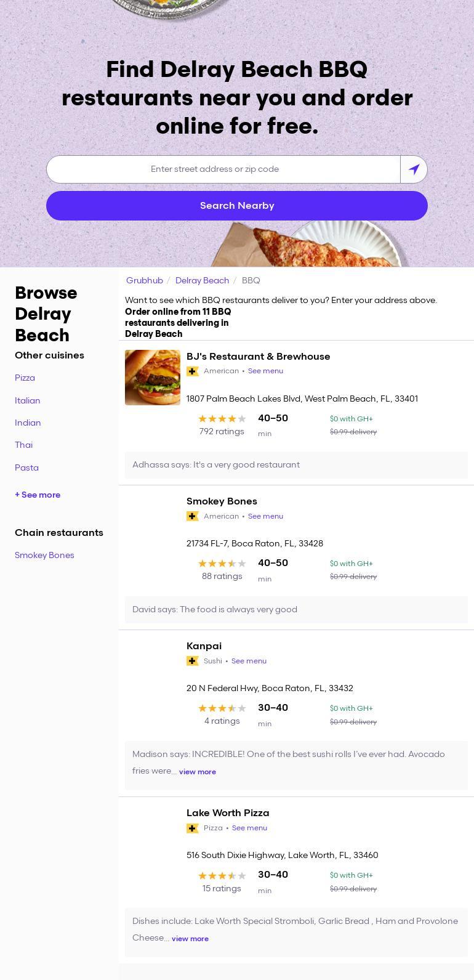Open BJ's Restaurant burger thumbnail
The width and height of the screenshot is (474, 980).
coord(153,378)
